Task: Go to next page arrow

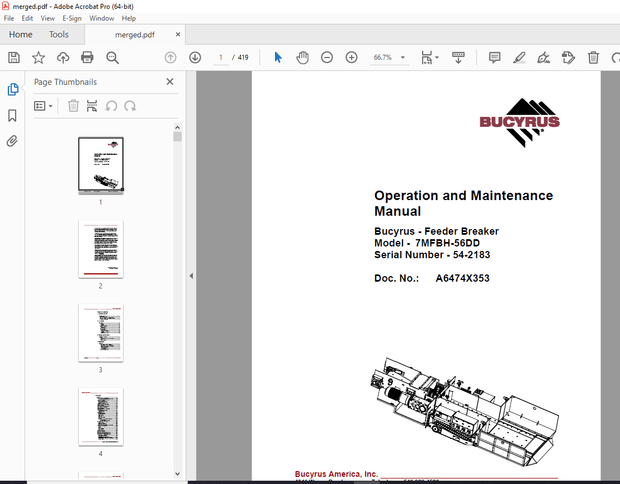Action: (195, 58)
